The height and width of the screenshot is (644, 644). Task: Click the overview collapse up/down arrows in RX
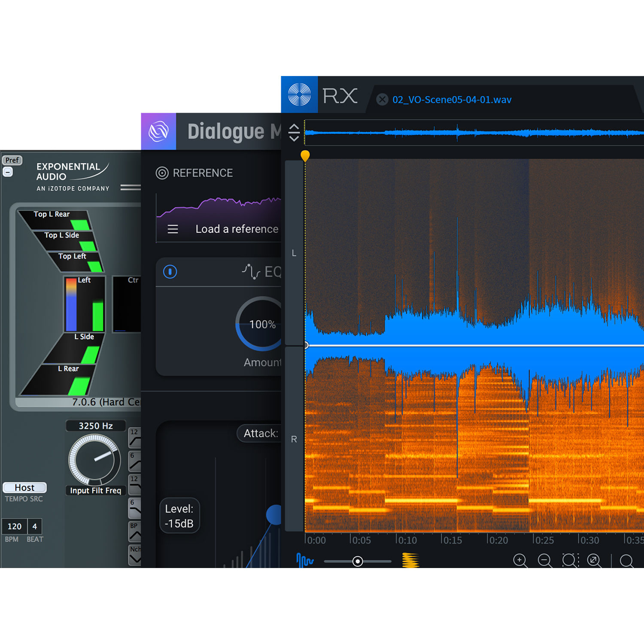[x=294, y=133]
